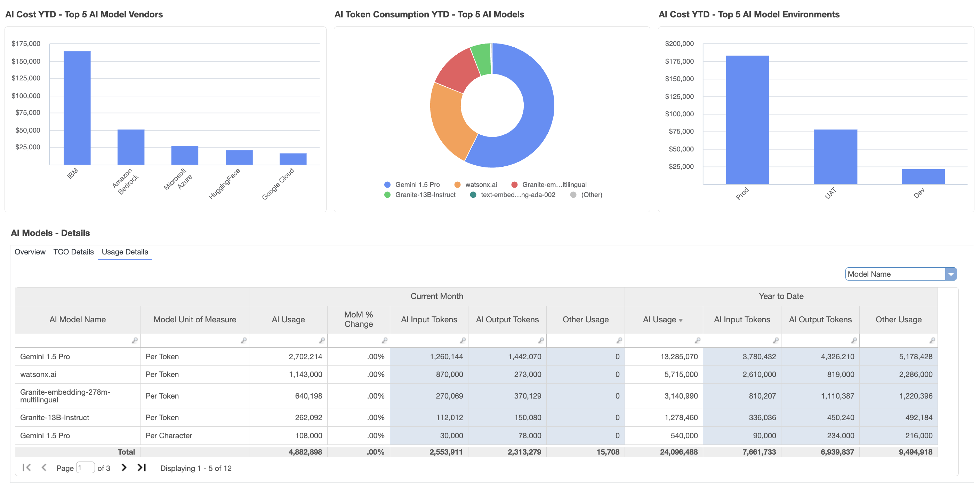Click sort arrow on Year to Date AI Usage
The height and width of the screenshot is (488, 980).
681,320
